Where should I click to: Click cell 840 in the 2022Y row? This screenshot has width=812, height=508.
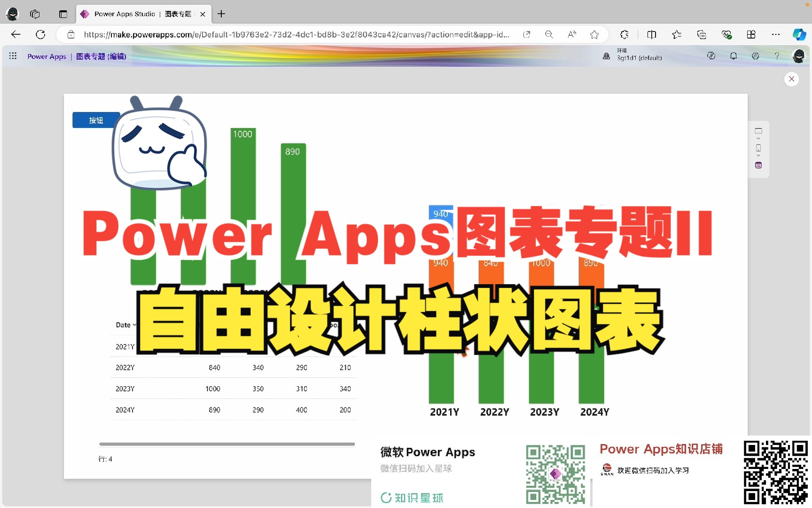[214, 368]
